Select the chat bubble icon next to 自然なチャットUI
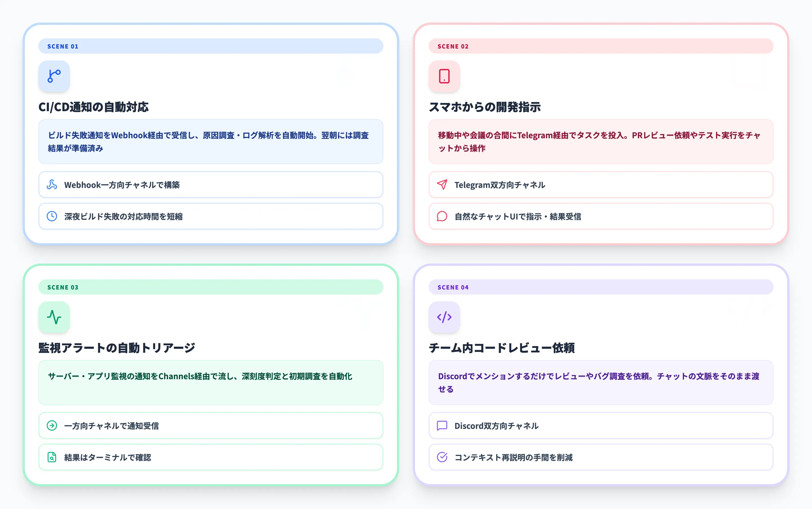812x509 pixels. (x=442, y=216)
